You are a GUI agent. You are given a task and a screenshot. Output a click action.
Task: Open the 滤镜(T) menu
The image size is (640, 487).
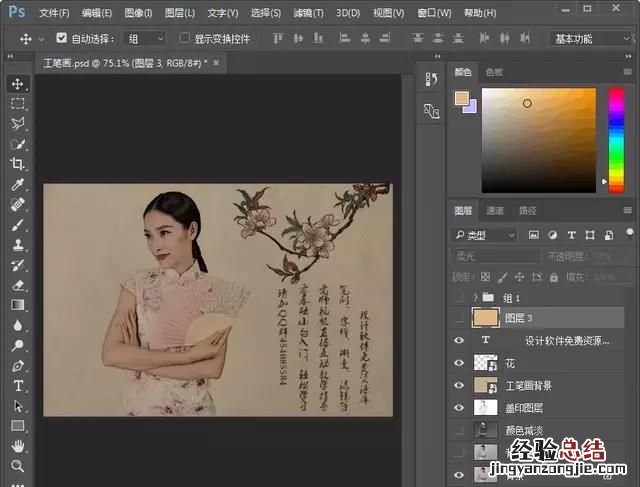(307, 13)
